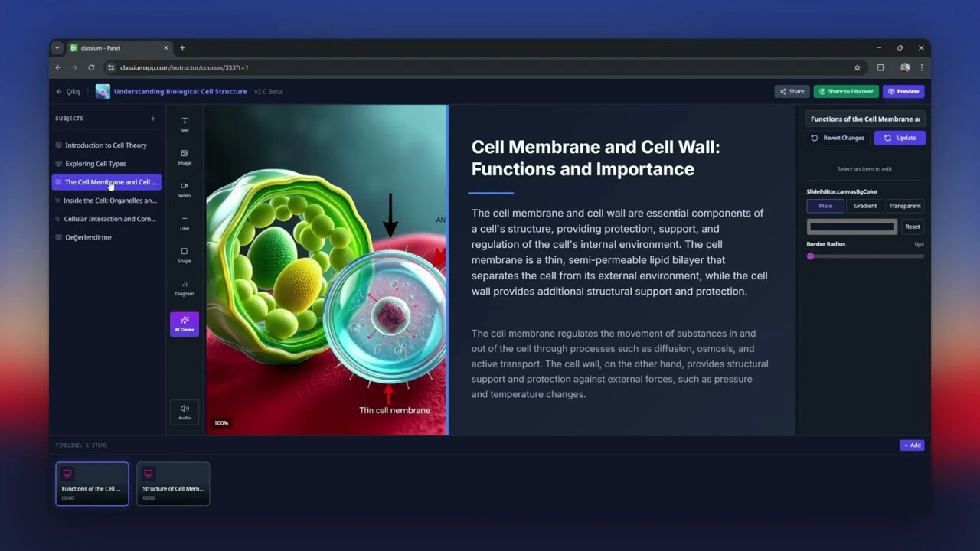Select Gradient background option
The height and width of the screenshot is (551, 980).
[865, 206]
